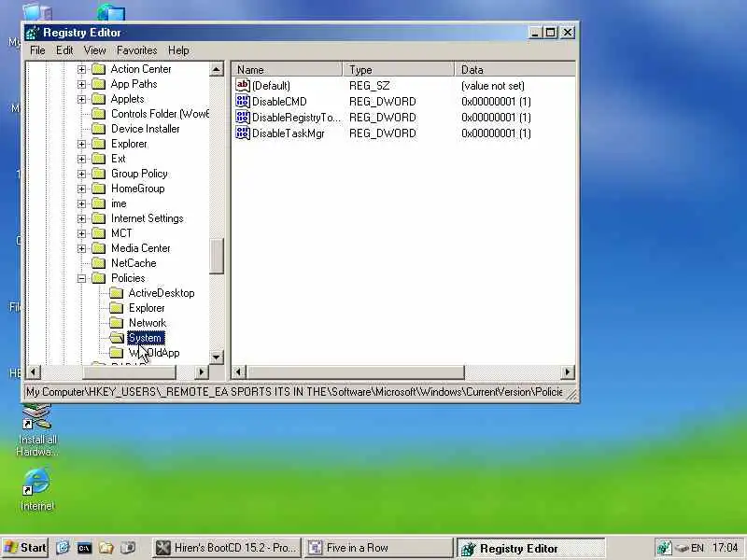This screenshot has width=747, height=560.
Task: Click the EN language indicator in tray
Action: 697,548
